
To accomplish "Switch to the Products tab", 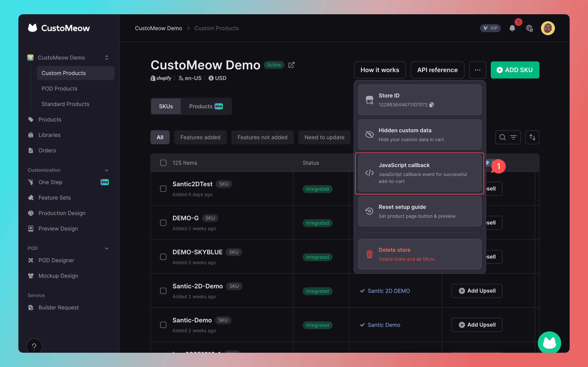I will pos(206,106).
